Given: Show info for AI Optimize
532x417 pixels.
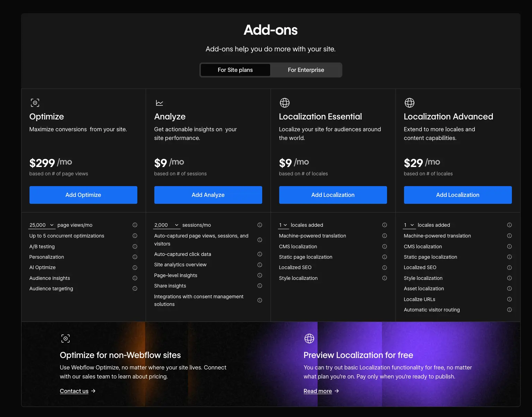Looking at the screenshot, I should pos(135,267).
